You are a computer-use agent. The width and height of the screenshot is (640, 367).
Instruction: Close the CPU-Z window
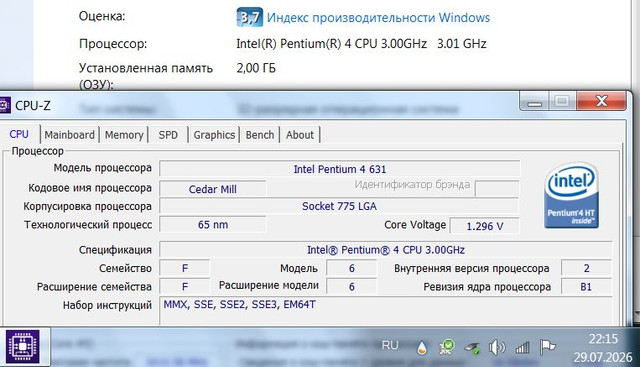coord(601,101)
